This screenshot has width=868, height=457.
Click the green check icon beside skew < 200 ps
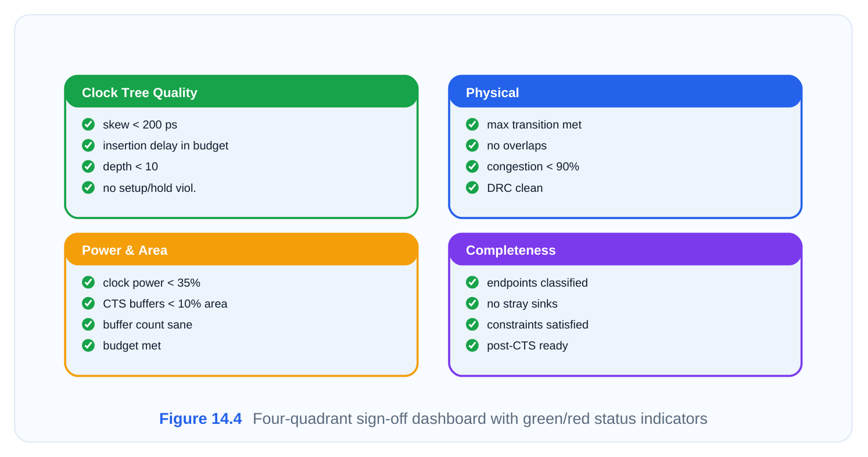(88, 124)
